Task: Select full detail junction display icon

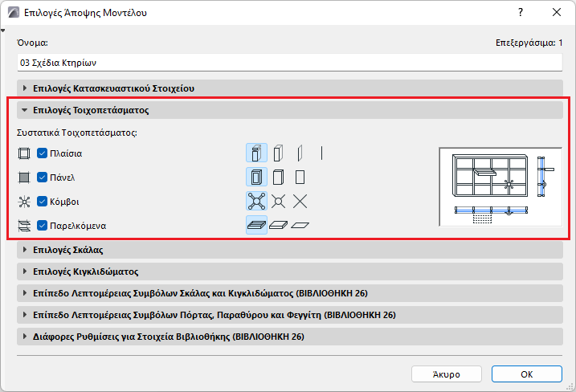Action: (x=256, y=202)
